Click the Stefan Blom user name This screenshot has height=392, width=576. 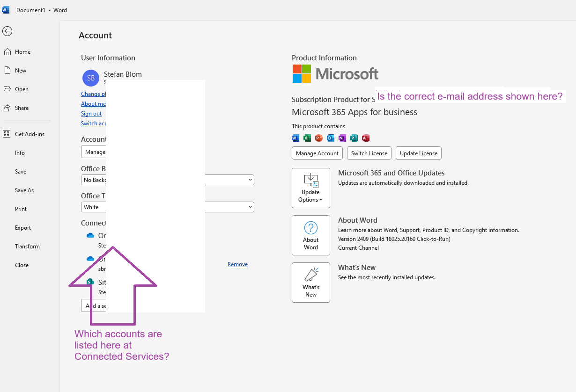click(x=123, y=74)
